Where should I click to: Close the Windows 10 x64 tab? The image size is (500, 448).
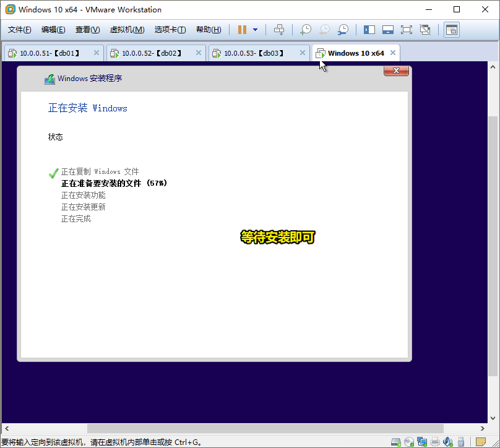tap(393, 53)
